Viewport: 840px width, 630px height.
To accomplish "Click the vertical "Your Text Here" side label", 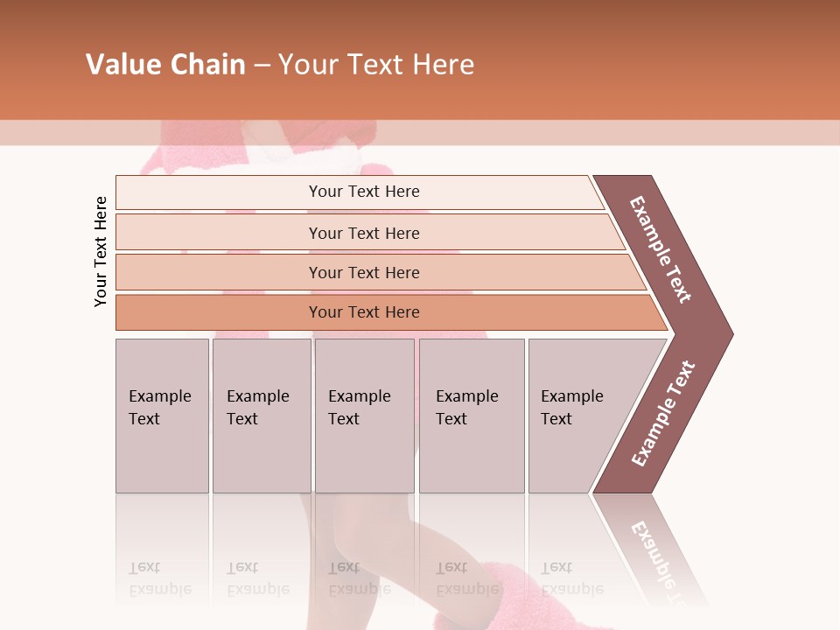I will [101, 252].
